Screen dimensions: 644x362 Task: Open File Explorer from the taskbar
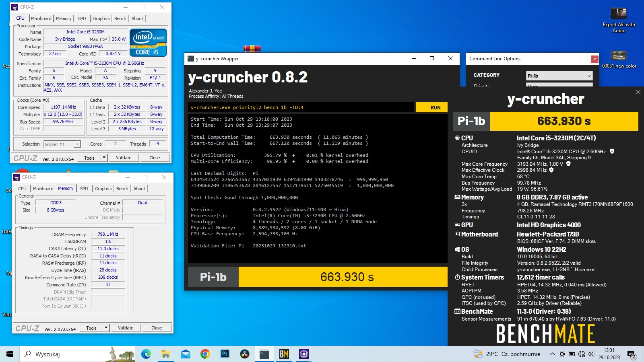click(165, 354)
